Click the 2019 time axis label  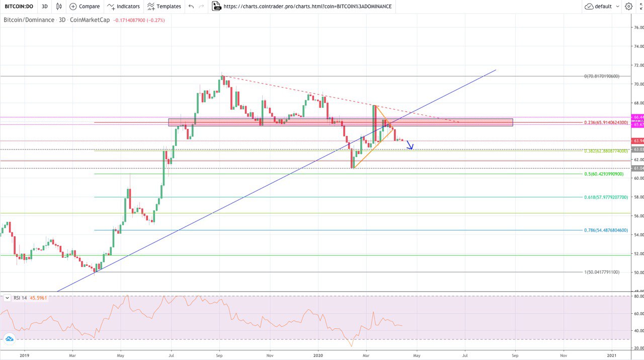tap(25, 355)
